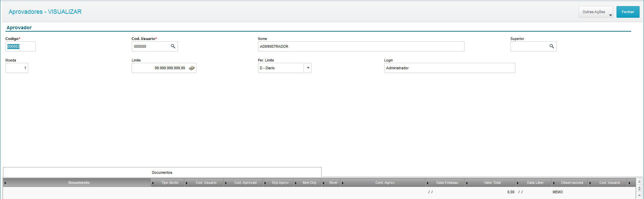Select the Documentos tab
644x199 pixels.
(x=162, y=172)
